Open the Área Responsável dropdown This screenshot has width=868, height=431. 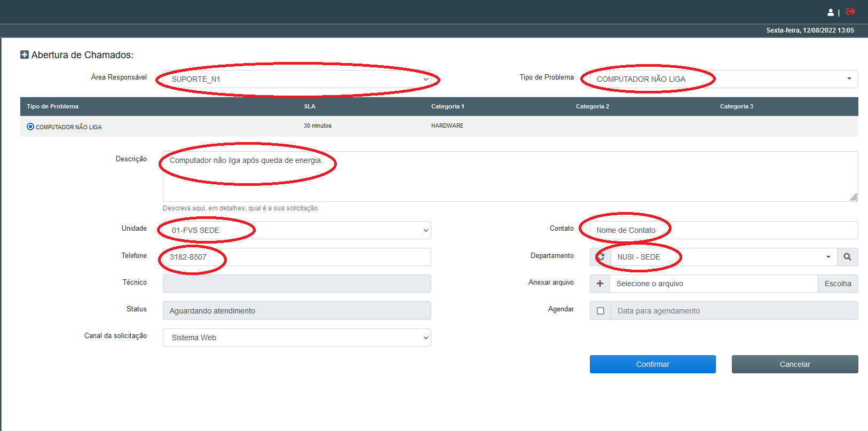297,79
